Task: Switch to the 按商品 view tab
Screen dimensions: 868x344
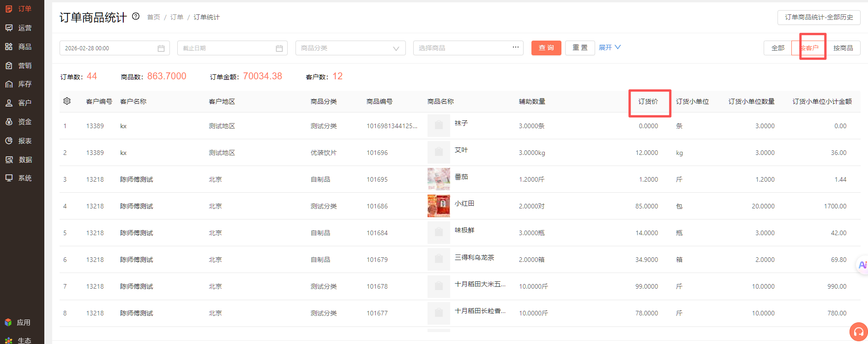Action: tap(843, 48)
